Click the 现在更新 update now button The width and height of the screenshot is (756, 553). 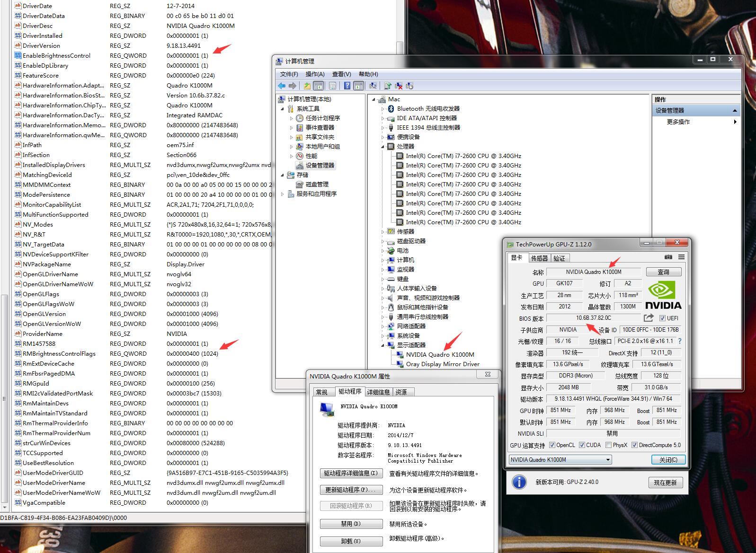[665, 483]
